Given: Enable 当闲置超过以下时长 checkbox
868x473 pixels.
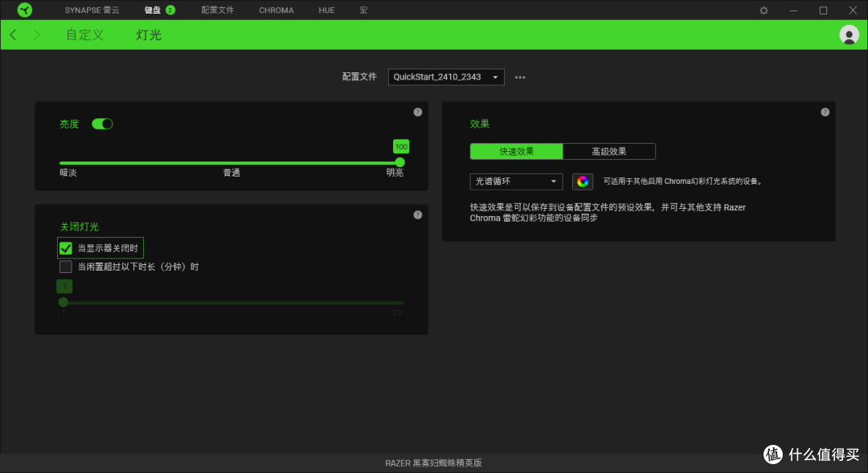Looking at the screenshot, I should pyautogui.click(x=66, y=267).
